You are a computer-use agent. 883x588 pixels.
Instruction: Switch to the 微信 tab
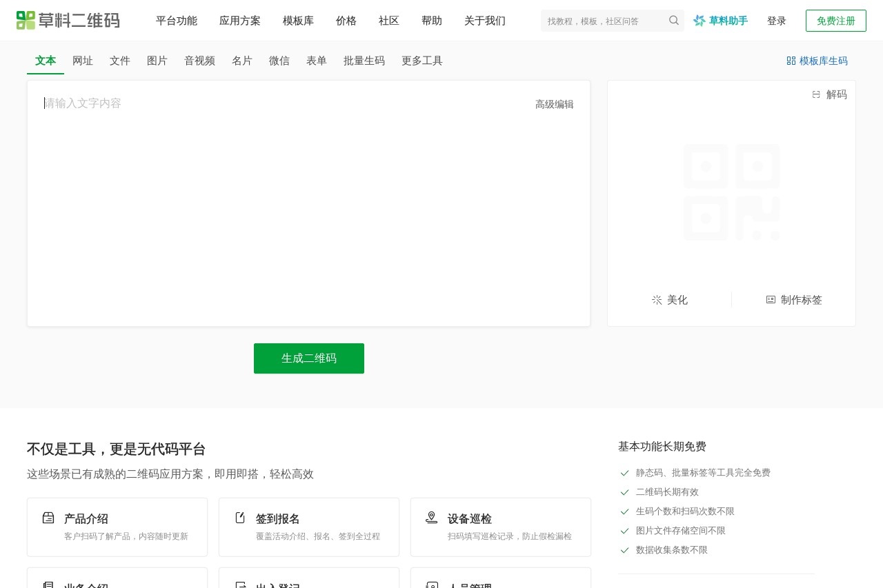279,61
